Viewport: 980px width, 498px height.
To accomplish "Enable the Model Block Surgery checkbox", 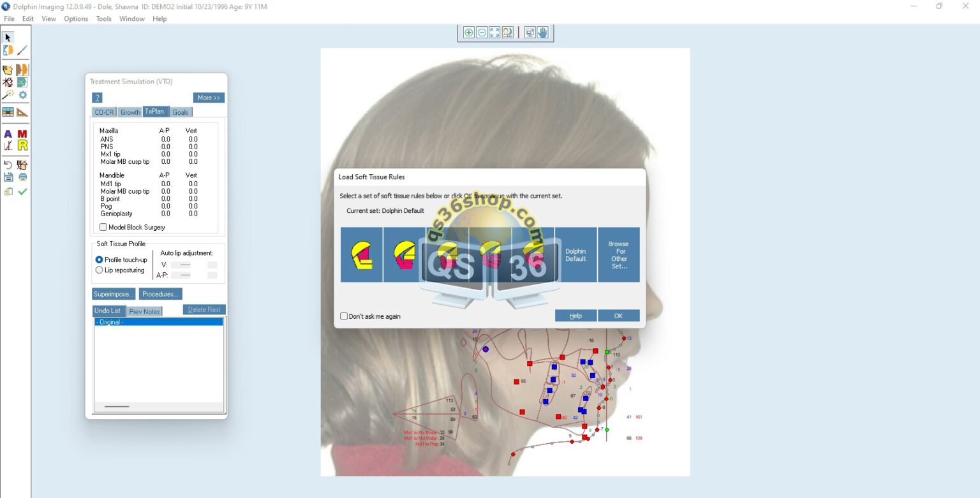I will [x=103, y=227].
